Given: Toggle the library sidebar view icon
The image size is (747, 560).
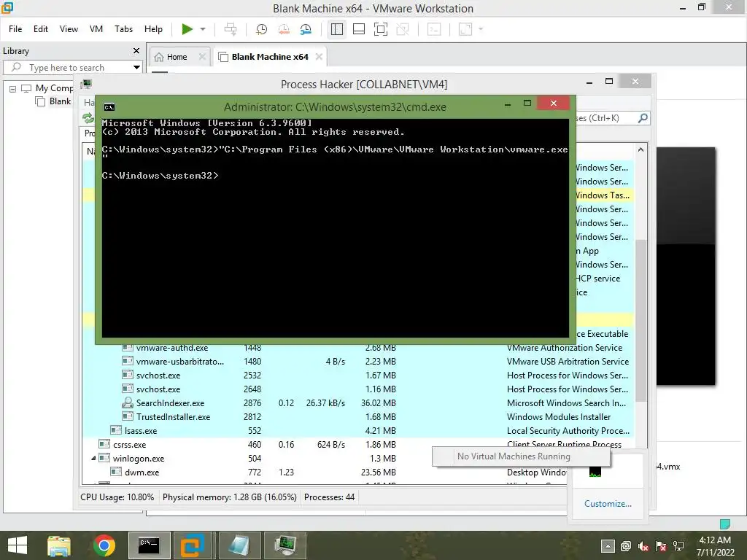Looking at the screenshot, I should (337, 29).
